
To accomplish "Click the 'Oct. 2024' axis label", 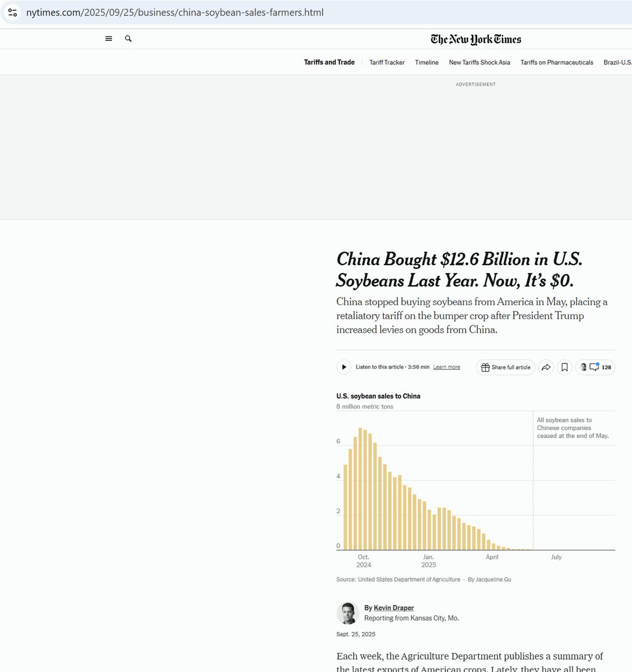I will point(364,561).
